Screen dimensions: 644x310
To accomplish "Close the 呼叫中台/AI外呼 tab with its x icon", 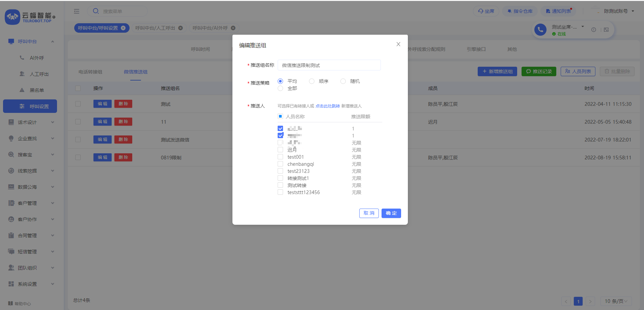I will click(x=233, y=28).
